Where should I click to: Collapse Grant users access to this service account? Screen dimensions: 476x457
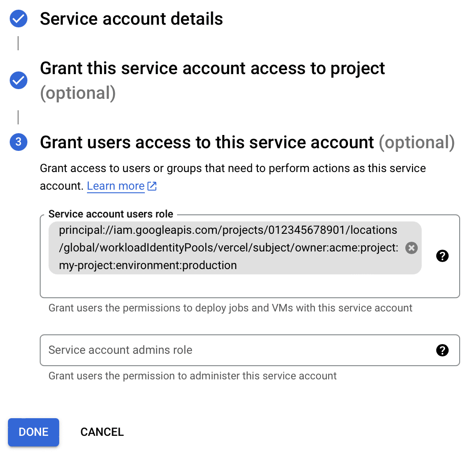pyautogui.click(x=207, y=142)
